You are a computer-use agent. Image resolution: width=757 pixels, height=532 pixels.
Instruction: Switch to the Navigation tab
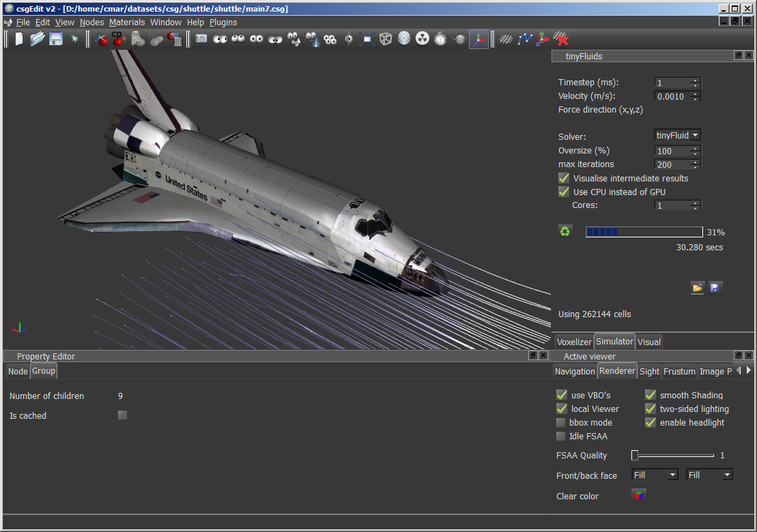tap(575, 371)
